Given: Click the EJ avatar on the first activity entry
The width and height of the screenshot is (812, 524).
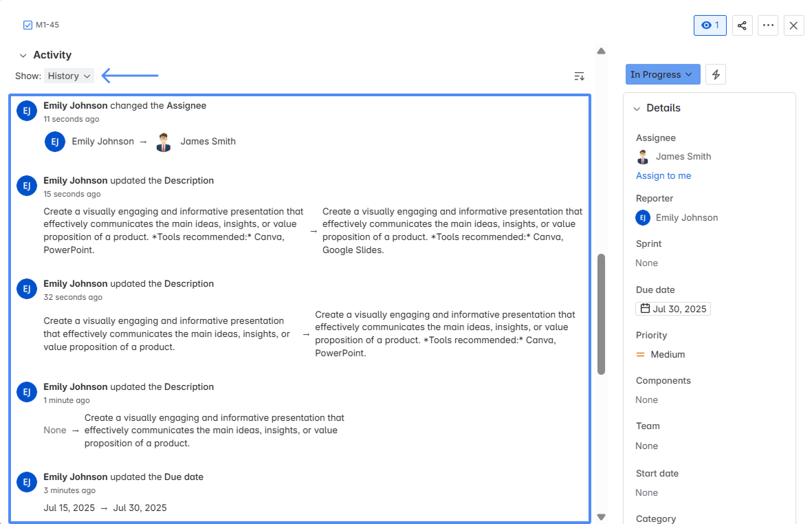Looking at the screenshot, I should 26,110.
